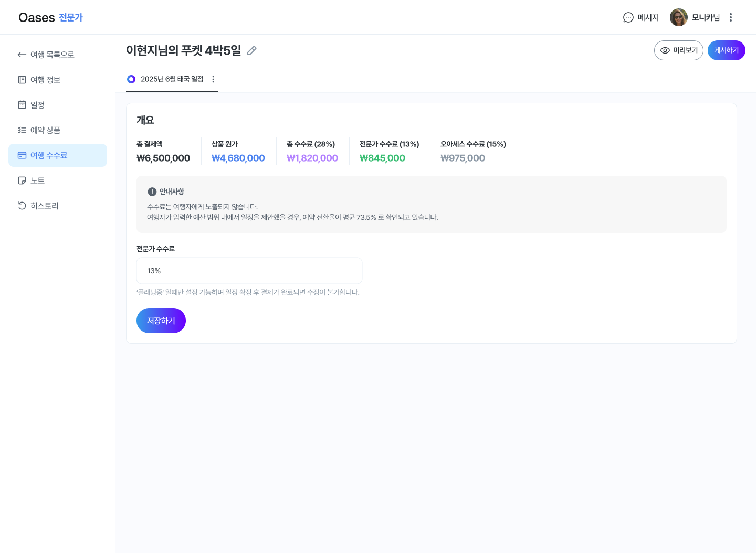
Task: Click the 히스토리 history icon
Action: 22,206
